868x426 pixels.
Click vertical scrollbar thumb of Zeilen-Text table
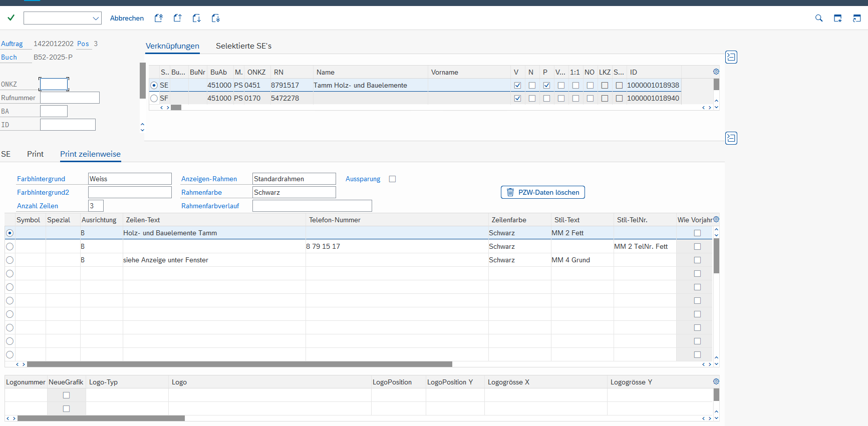click(x=716, y=255)
